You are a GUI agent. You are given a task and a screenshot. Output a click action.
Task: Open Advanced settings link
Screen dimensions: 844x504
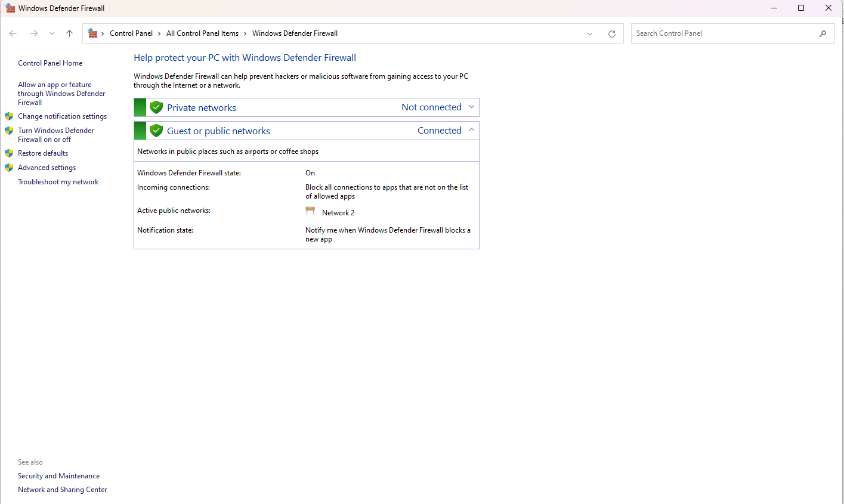pyautogui.click(x=47, y=168)
